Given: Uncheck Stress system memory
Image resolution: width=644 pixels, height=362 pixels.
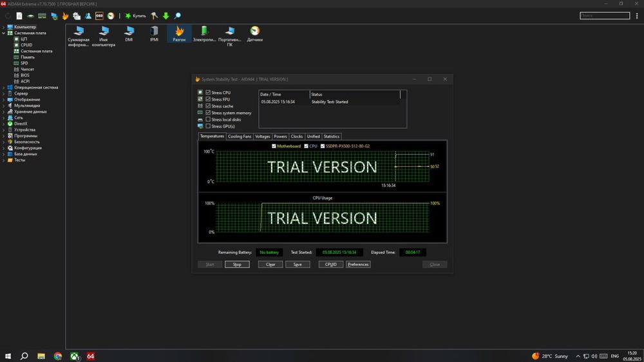Looking at the screenshot, I should 208,113.
